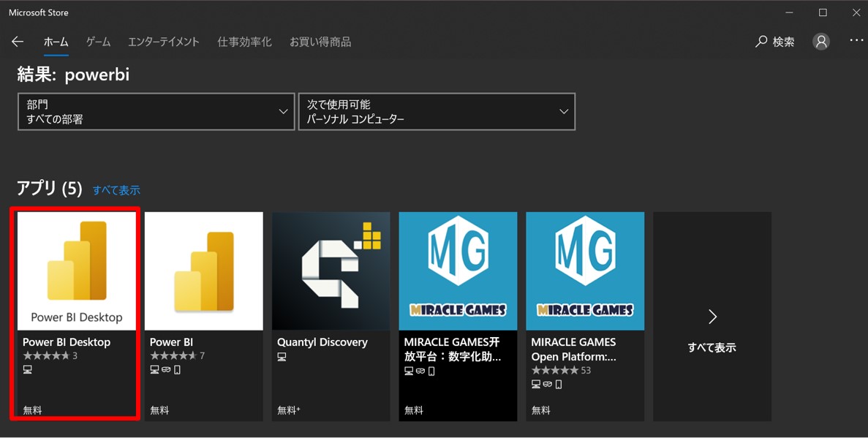Open the エンターテイメント tab
The image size is (868, 438).
(x=163, y=42)
